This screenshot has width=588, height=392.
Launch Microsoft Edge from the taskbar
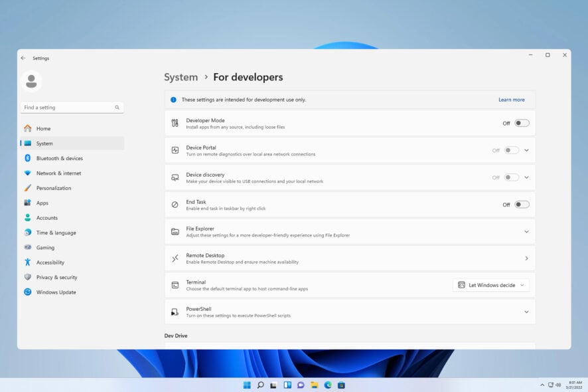pos(328,385)
